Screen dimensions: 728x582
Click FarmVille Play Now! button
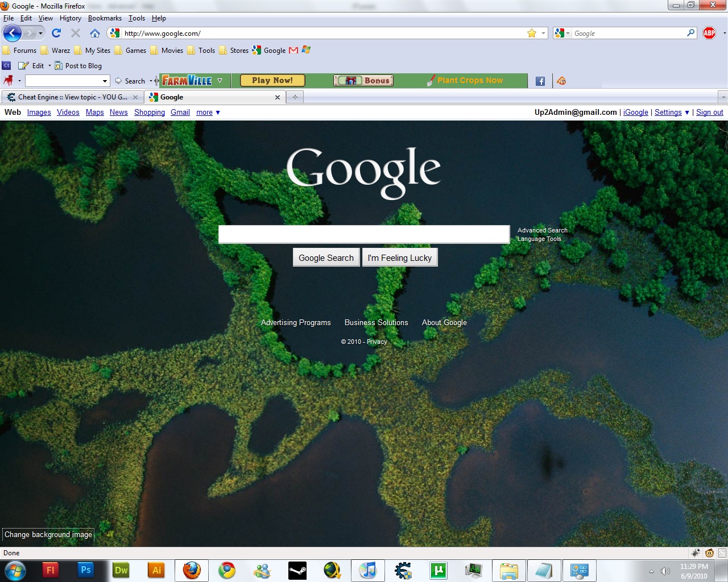272,81
